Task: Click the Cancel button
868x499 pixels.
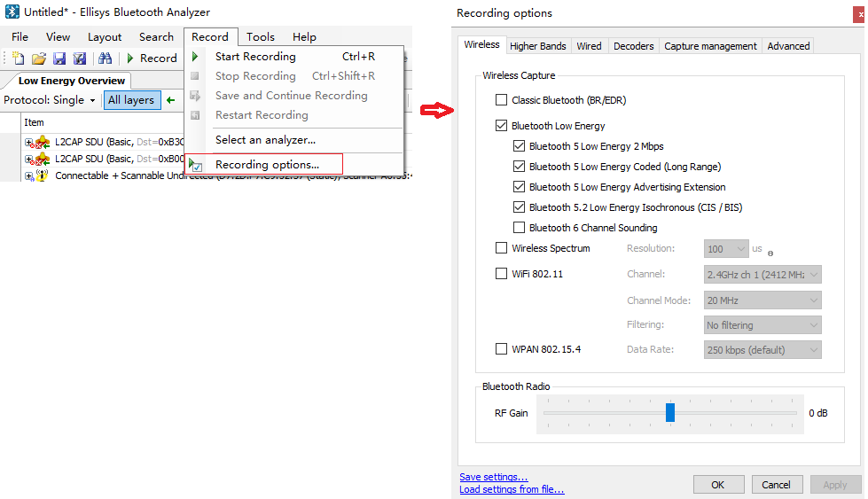Action: pyautogui.click(x=776, y=485)
